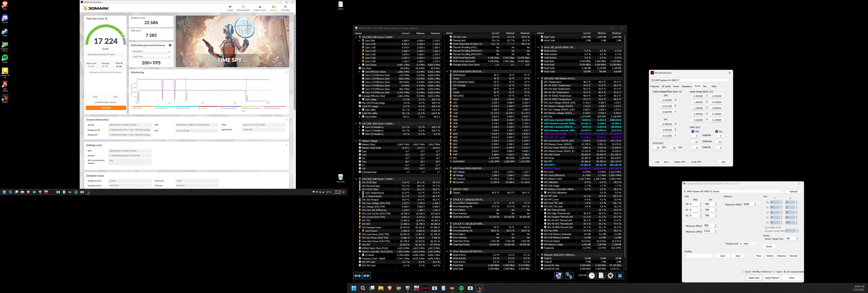Collapse CPU [#0] AMD Ryzen 5 5600X sensor group

point(356,37)
